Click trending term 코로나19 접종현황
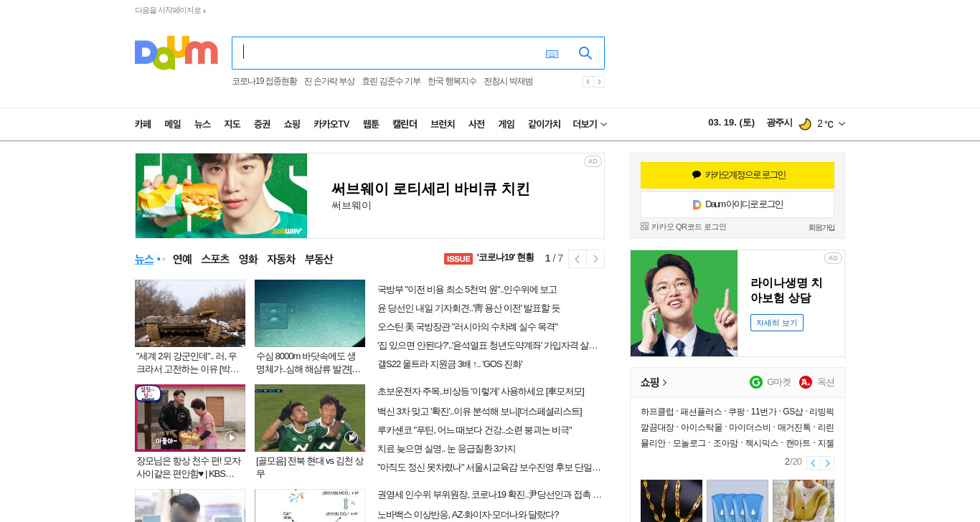This screenshot has height=522, width=980. pos(264,82)
